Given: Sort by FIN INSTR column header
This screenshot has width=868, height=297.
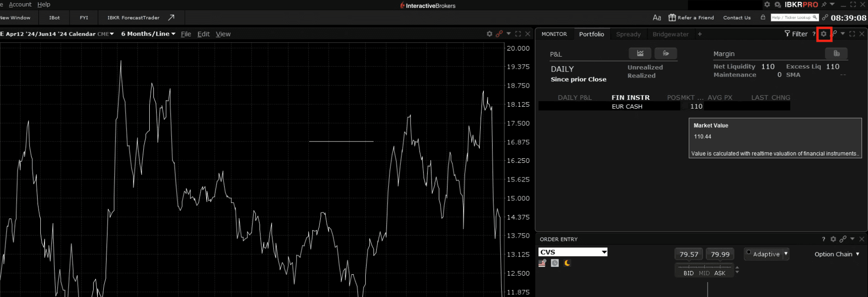Looking at the screenshot, I should (630, 97).
